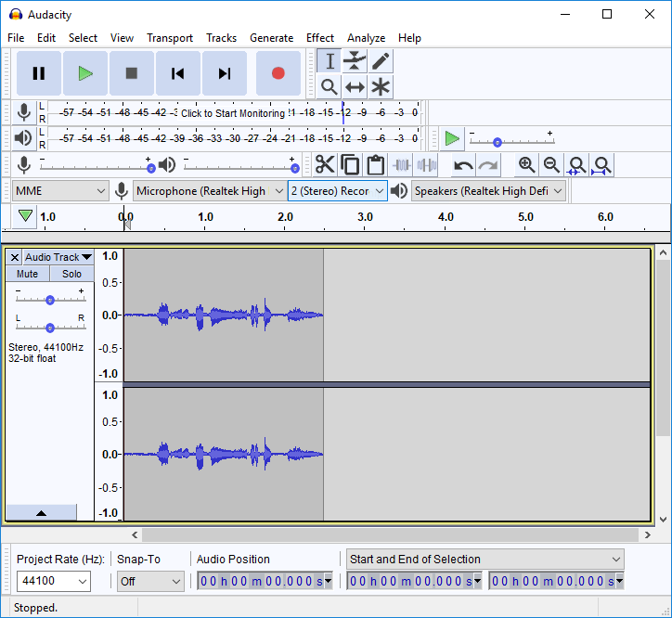
Task: Open the Effect menu
Action: click(x=320, y=38)
